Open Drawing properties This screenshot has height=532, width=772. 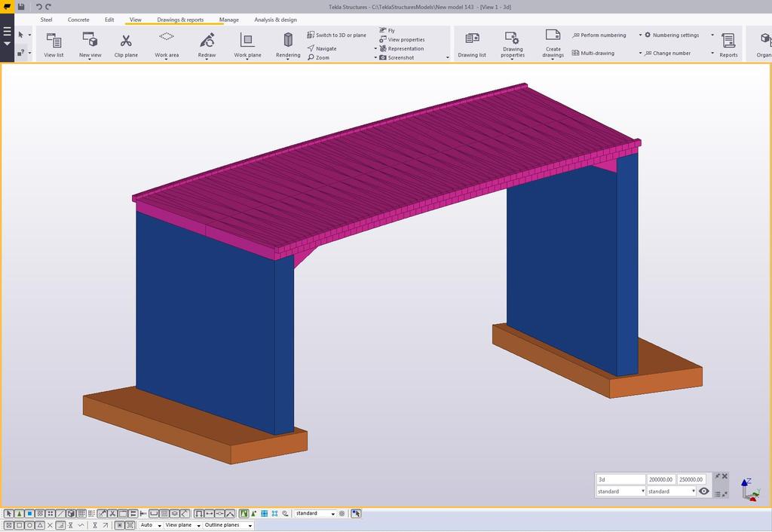pos(513,44)
